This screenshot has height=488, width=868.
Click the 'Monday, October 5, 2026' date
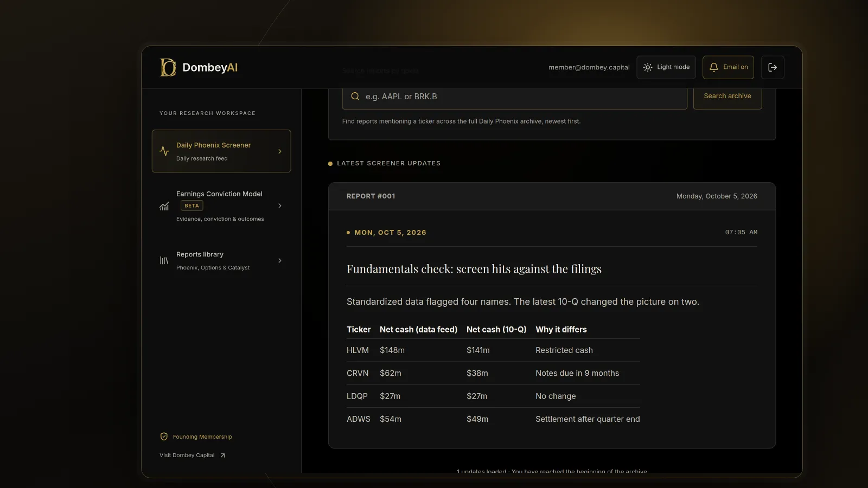(x=717, y=196)
